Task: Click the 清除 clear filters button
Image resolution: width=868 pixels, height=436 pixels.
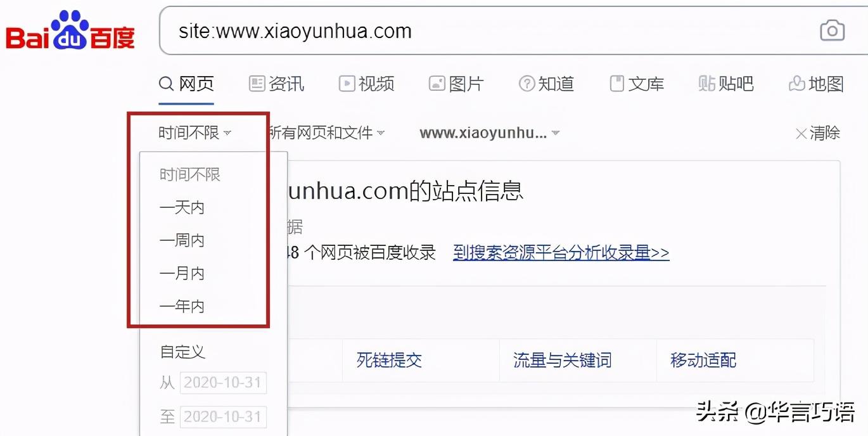Action: (818, 133)
